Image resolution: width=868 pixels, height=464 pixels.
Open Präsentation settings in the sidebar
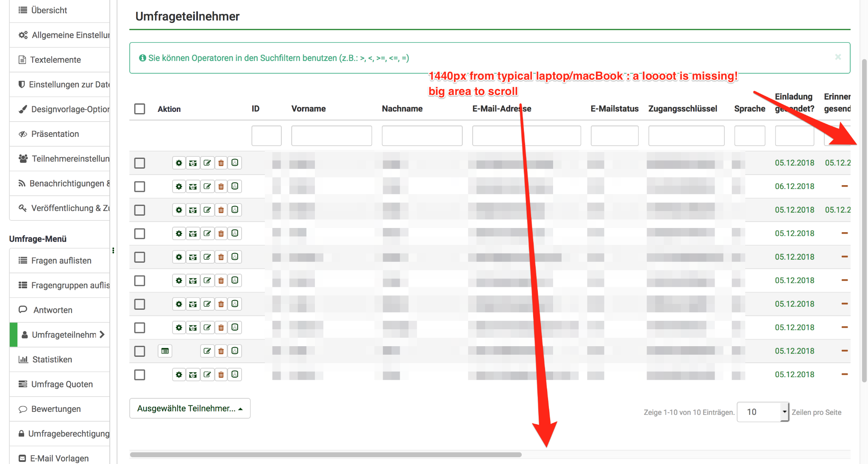click(x=59, y=134)
